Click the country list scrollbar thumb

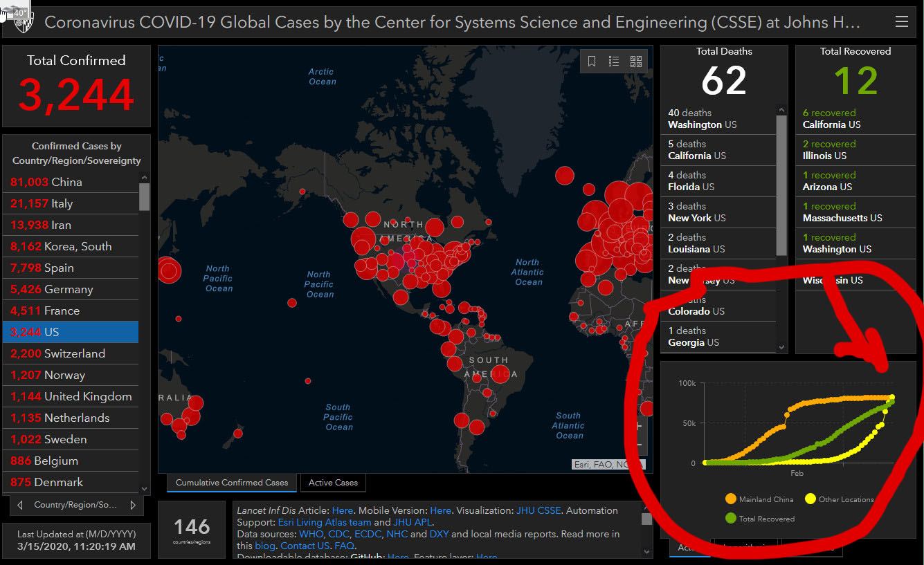coord(144,196)
